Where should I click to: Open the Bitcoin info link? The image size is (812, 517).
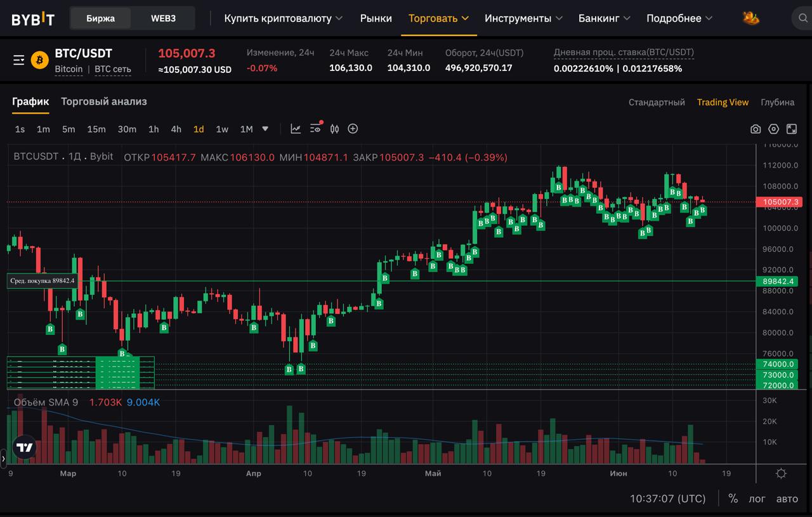pos(69,69)
